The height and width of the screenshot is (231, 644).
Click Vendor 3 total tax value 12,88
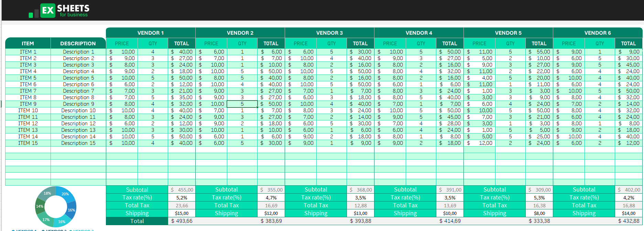point(360,206)
